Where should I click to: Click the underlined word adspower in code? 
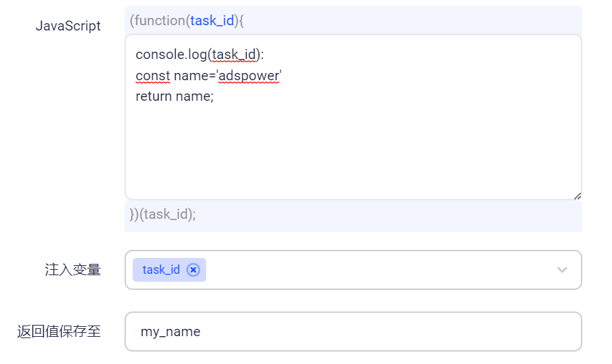click(249, 76)
